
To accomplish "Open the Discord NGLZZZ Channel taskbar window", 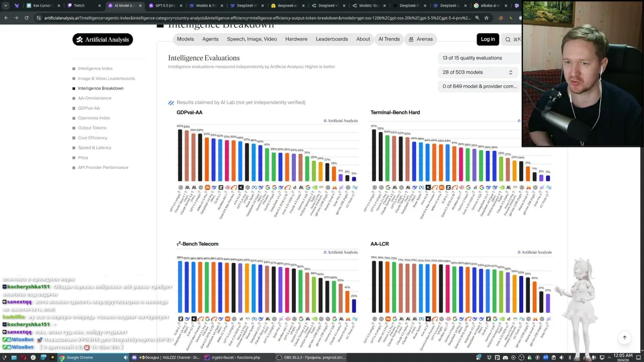I will (x=166, y=357).
